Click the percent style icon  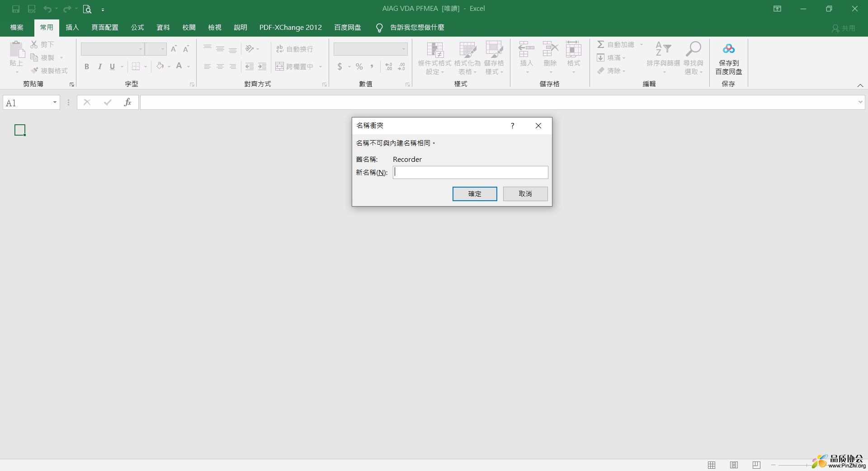pyautogui.click(x=359, y=66)
